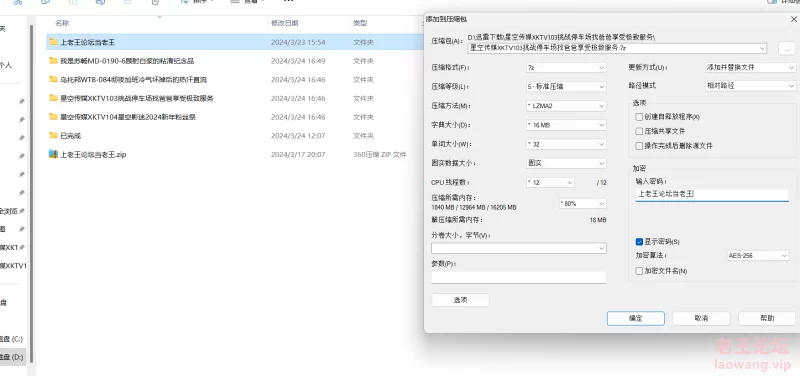800x376 pixels.
Task: Click Explorer sidebar vertical scrollbar
Action: point(32,194)
